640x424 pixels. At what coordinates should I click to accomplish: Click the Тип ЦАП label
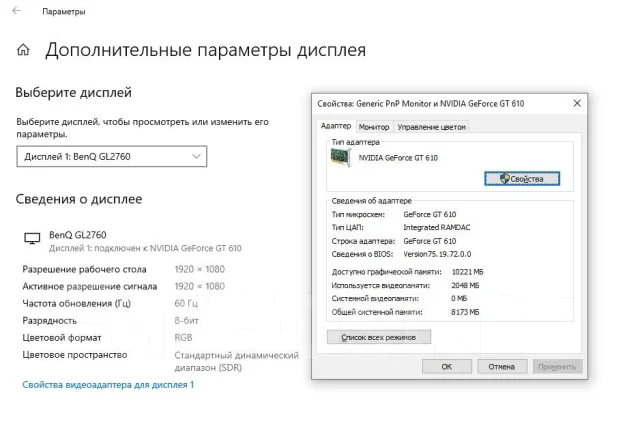347,227
